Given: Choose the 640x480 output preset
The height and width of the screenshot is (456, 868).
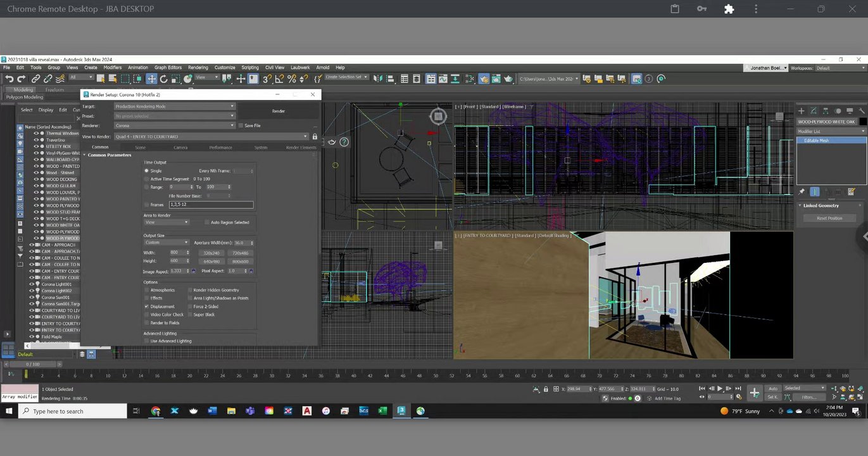Looking at the screenshot, I should coord(211,262).
